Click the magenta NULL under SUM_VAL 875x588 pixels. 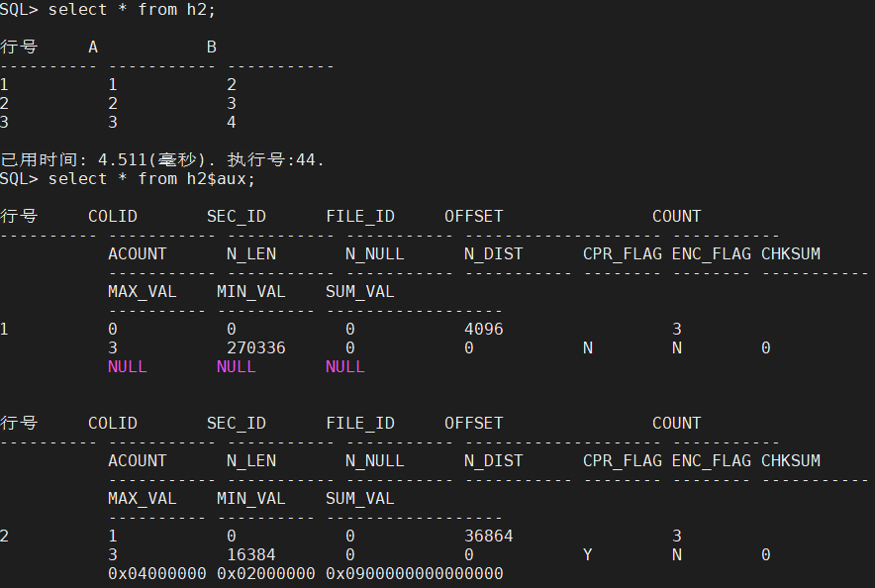344,366
